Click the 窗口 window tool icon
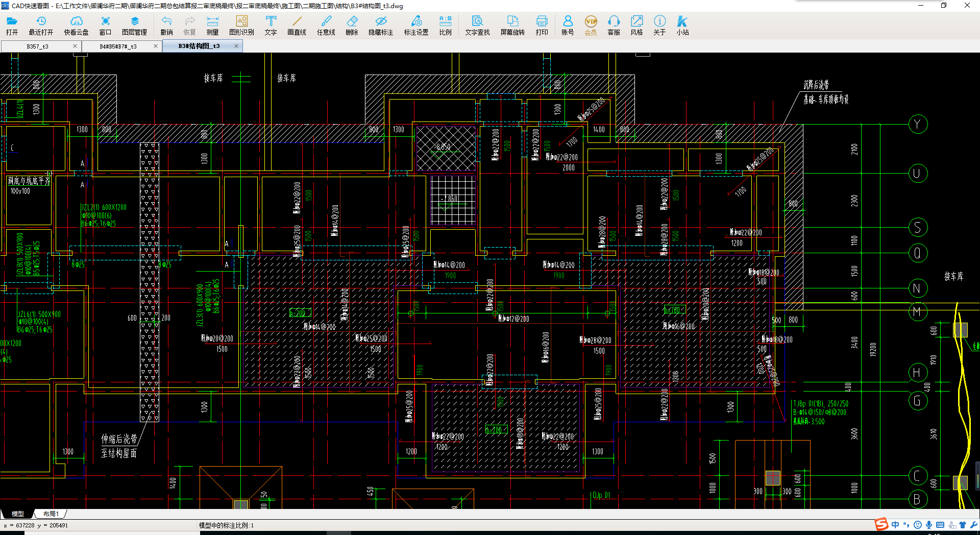The width and height of the screenshot is (980, 535). [x=105, y=25]
